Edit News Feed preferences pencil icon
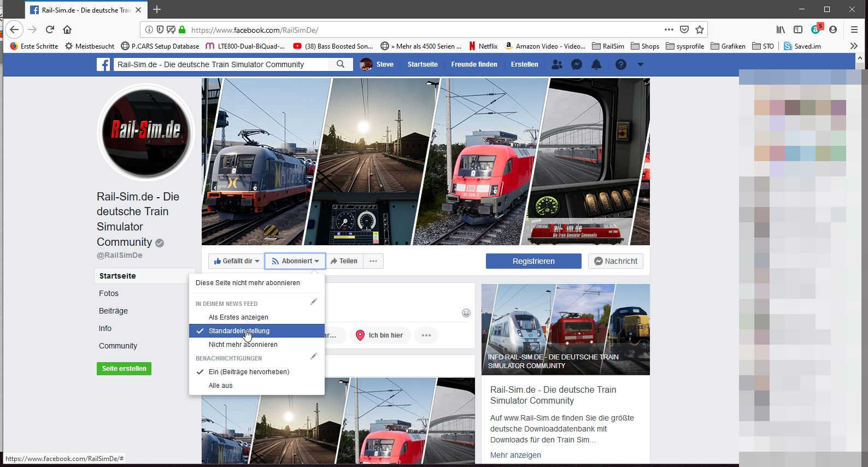 click(314, 302)
